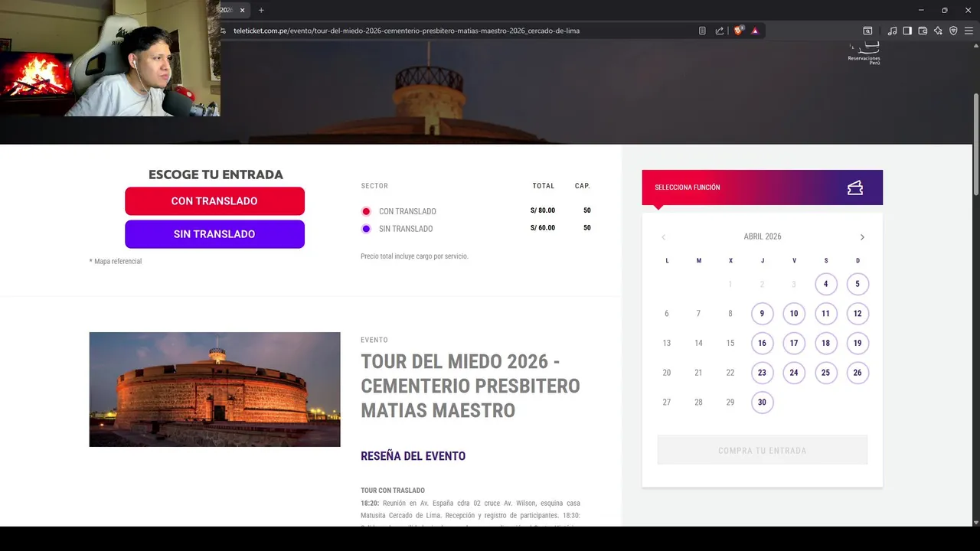Click the purple SIN TRANSLADO sector dot

tap(366, 229)
